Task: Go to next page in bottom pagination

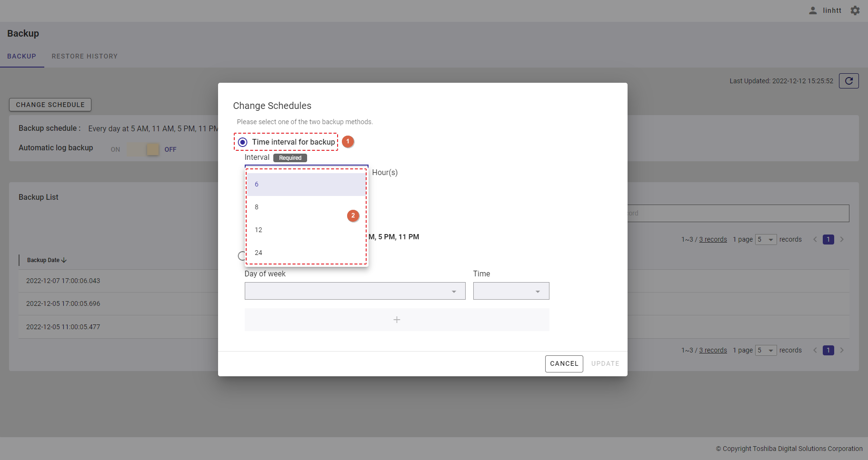Action: (x=842, y=350)
